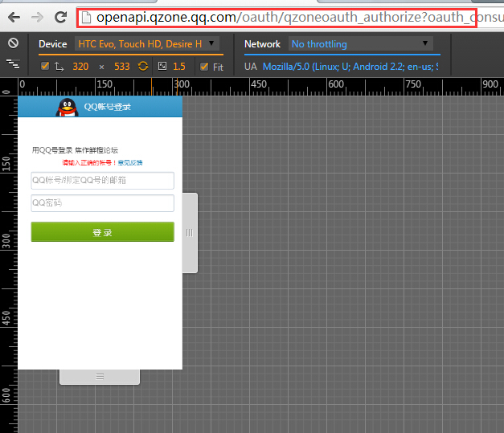Click the height value 533
The width and height of the screenshot is (504, 433).
pyautogui.click(x=122, y=67)
